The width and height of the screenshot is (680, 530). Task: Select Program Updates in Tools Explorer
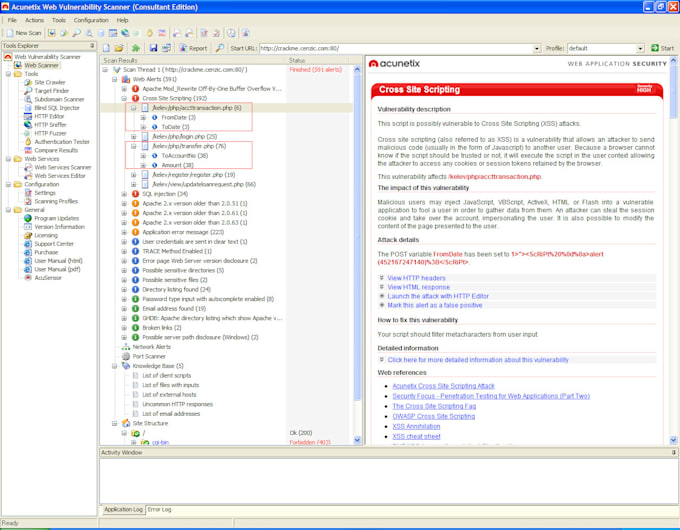pyautogui.click(x=56, y=218)
